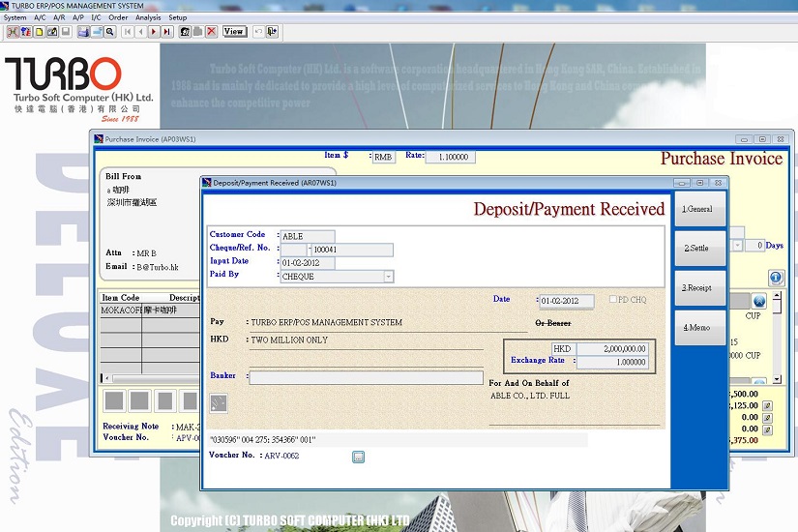Switch to the 4.Memo section
798x532 pixels.
(700, 327)
